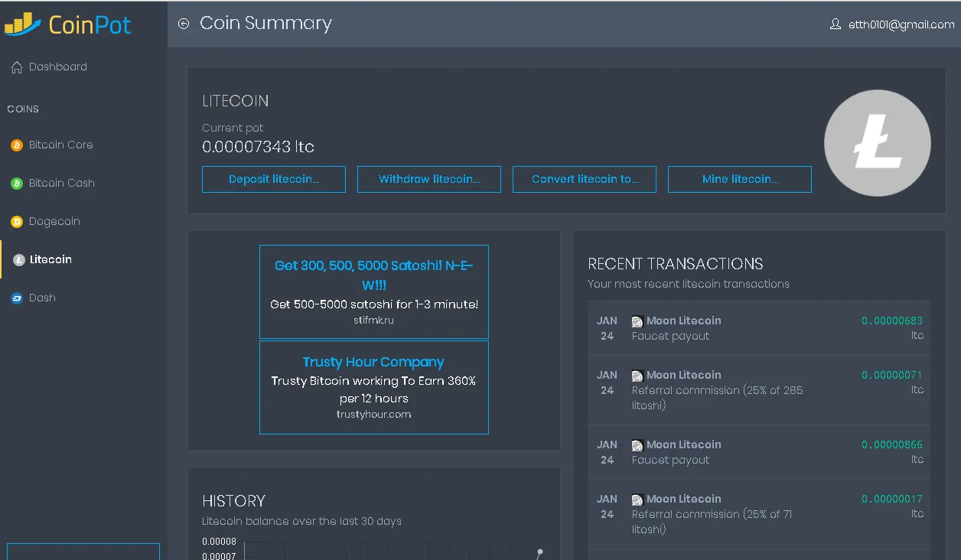Click the HISTORY heading
961x560 pixels.
click(234, 501)
